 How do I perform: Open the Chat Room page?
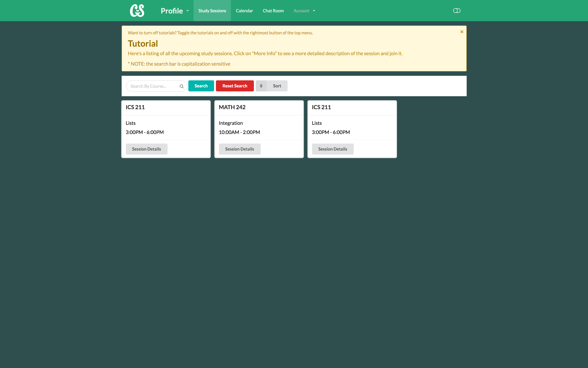273,11
